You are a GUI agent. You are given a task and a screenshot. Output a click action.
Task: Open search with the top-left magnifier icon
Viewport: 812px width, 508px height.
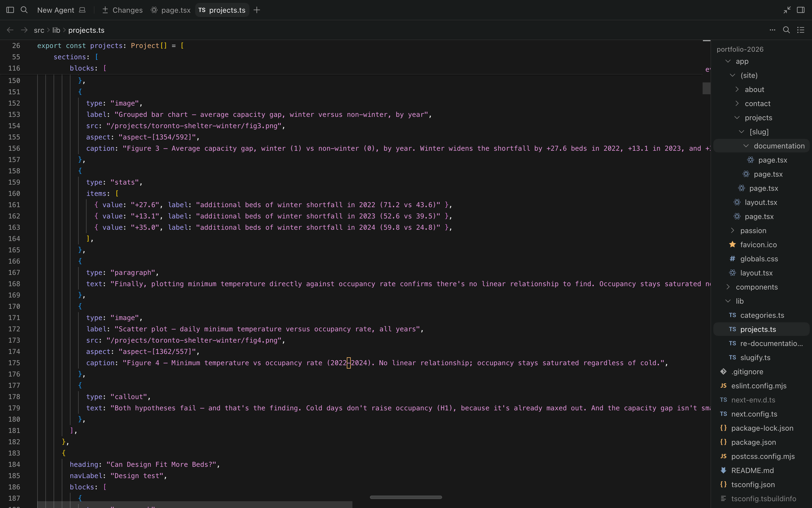(x=24, y=10)
